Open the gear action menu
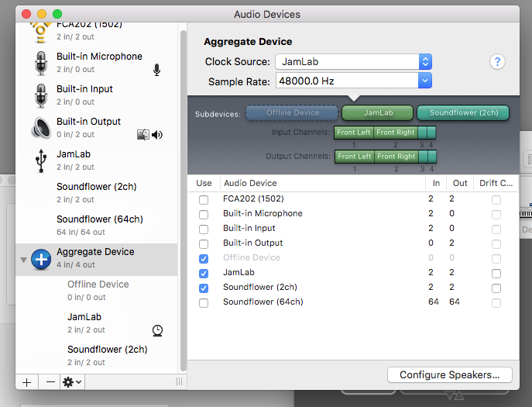 72,382
